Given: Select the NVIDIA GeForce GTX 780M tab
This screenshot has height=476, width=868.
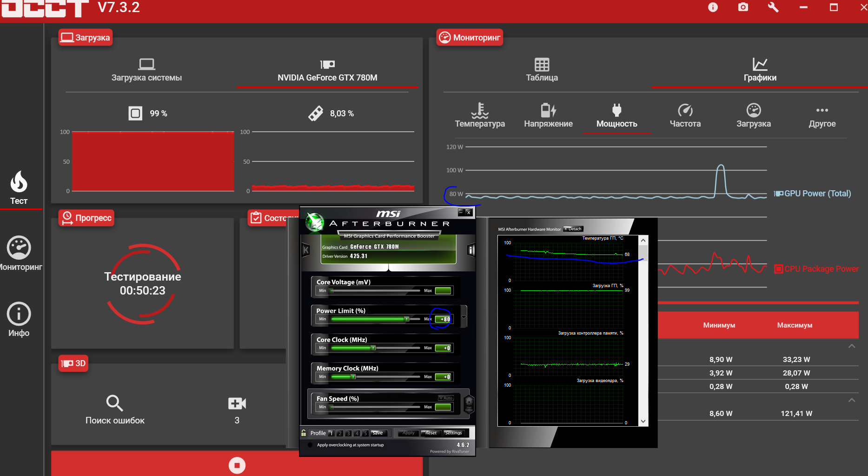Looking at the screenshot, I should coord(327,71).
